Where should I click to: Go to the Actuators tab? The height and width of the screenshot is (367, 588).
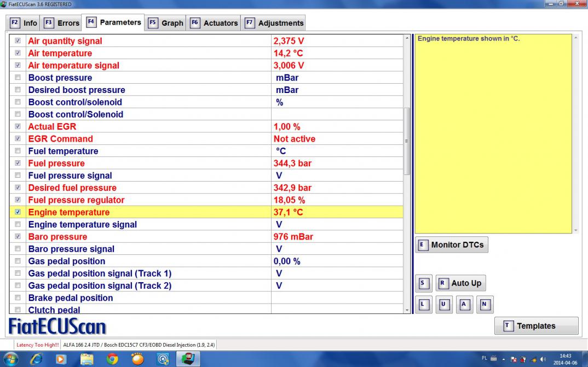coord(214,23)
